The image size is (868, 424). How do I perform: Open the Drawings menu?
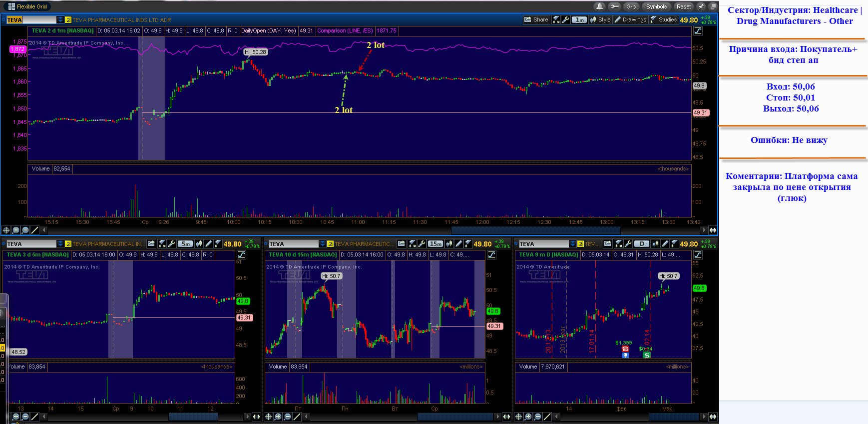point(631,20)
